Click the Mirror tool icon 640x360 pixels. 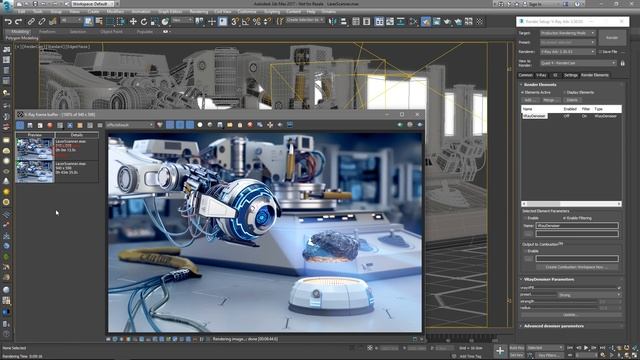click(333, 21)
